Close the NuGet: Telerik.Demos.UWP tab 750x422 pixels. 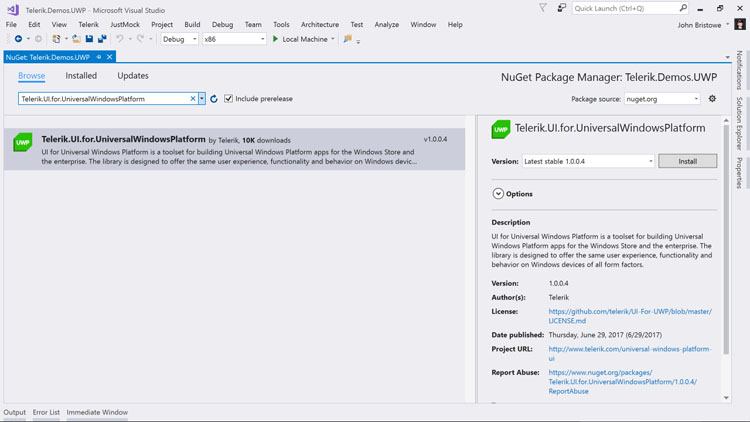(x=110, y=57)
